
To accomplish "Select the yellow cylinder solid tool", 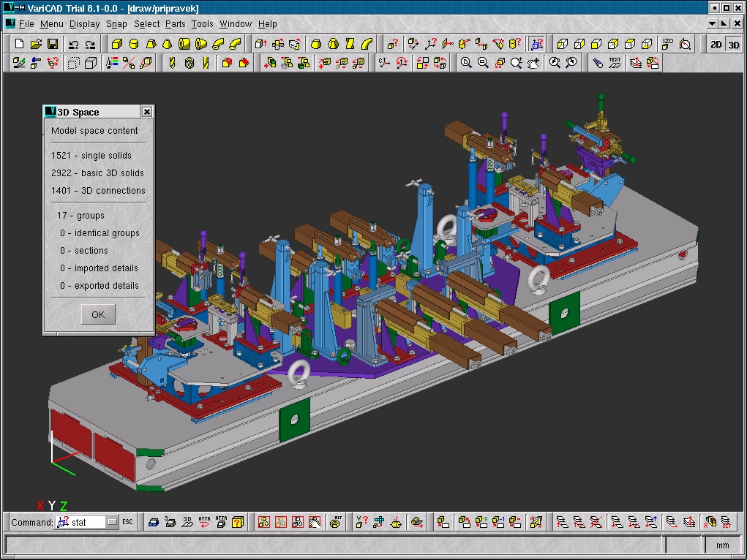I will click(x=132, y=44).
